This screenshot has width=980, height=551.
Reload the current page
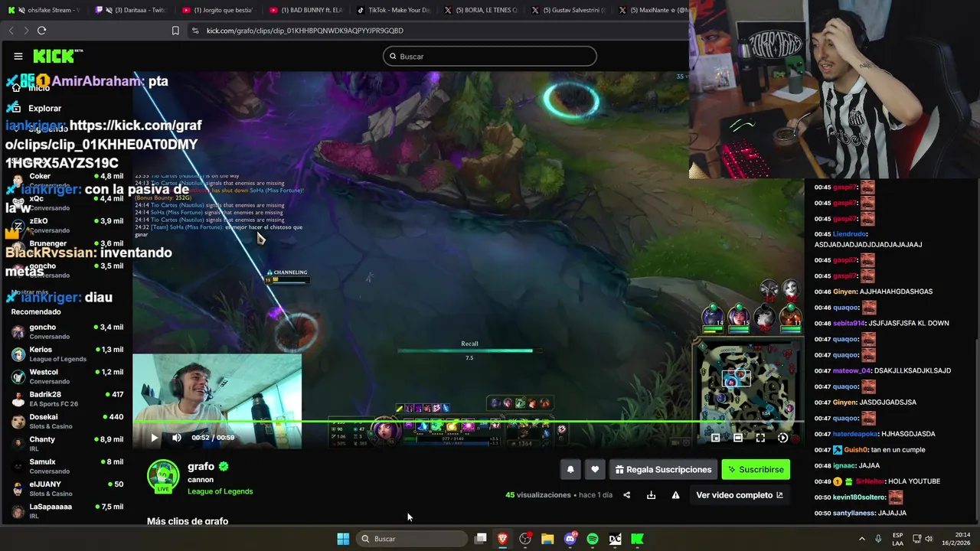pyautogui.click(x=41, y=31)
